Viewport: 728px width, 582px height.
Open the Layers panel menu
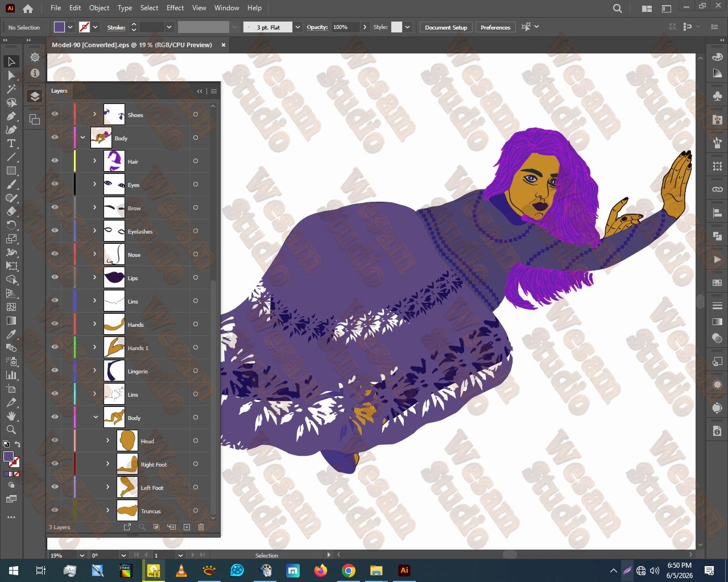214,91
